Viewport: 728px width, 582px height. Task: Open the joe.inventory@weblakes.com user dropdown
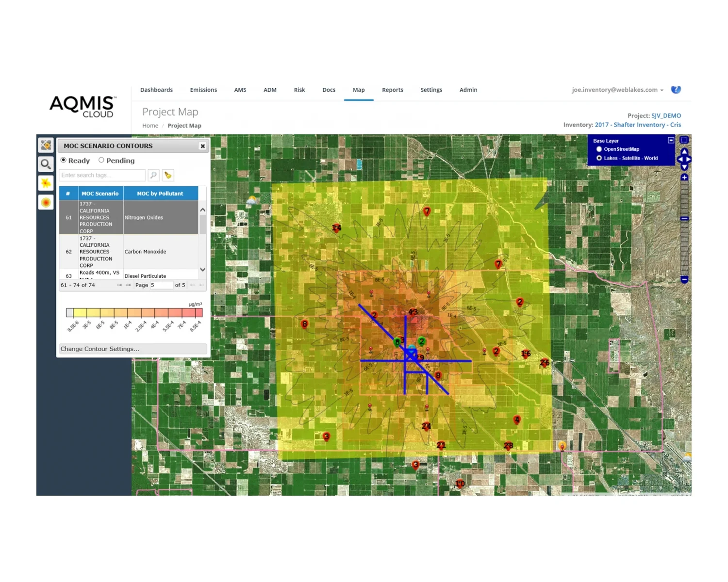tap(617, 90)
